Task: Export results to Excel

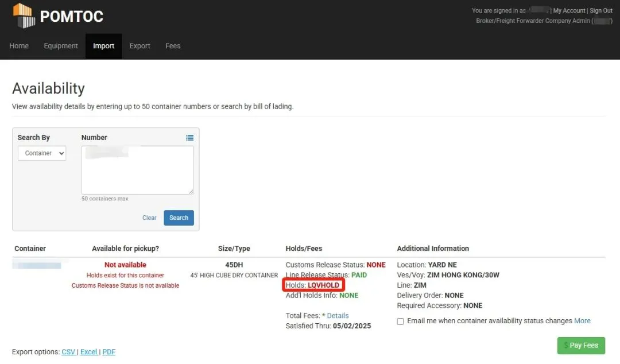Action: tap(88, 352)
